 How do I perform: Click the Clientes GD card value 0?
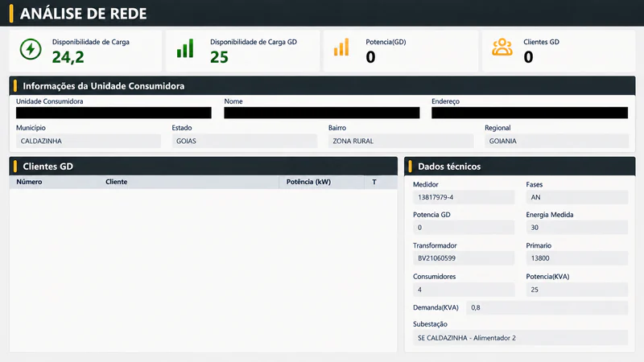[x=528, y=57]
